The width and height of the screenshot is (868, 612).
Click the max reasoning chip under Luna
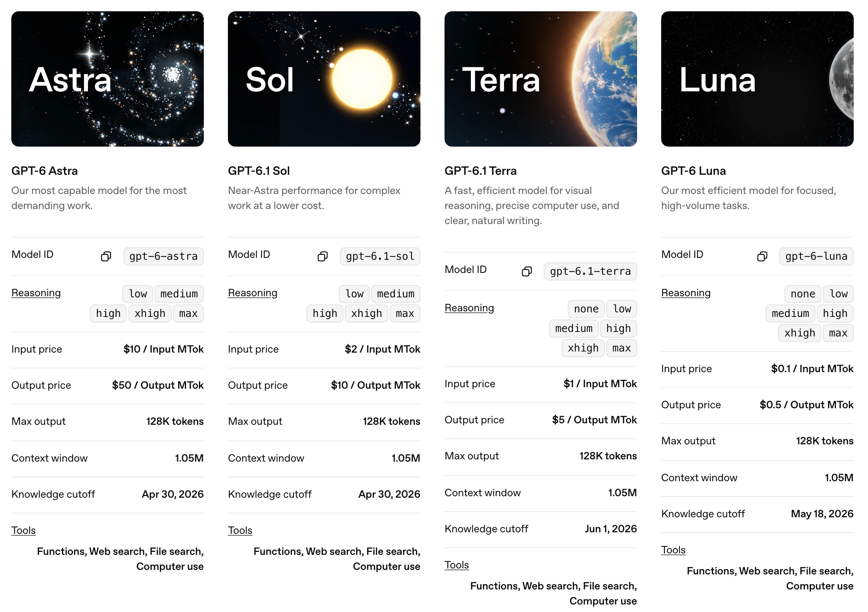point(838,333)
